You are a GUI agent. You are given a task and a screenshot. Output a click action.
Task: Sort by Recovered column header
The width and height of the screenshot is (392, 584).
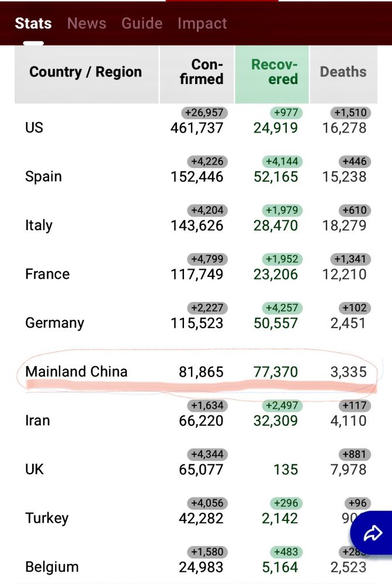(x=273, y=72)
